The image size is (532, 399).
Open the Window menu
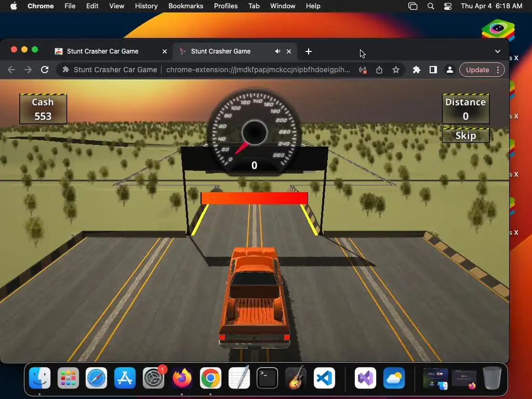pos(283,6)
